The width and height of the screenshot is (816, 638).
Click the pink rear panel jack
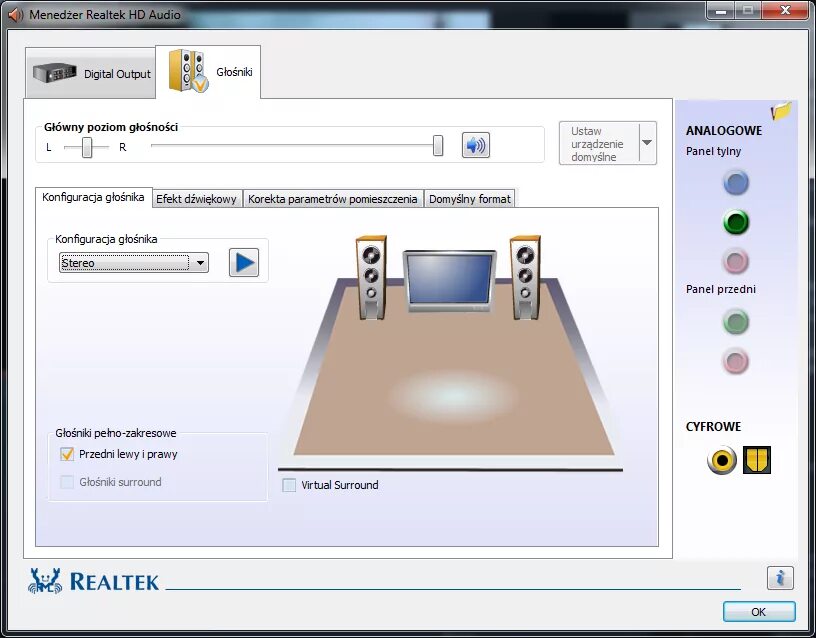pyautogui.click(x=736, y=261)
